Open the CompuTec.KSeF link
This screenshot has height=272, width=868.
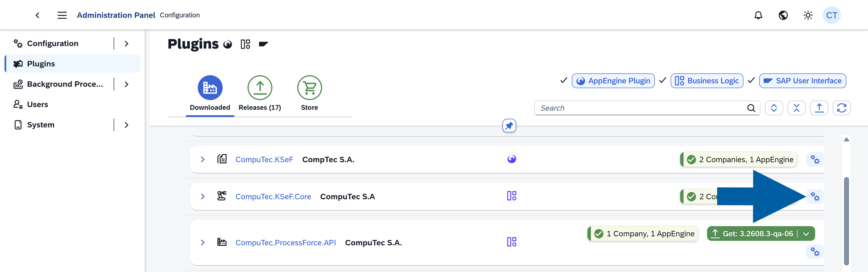[264, 160]
